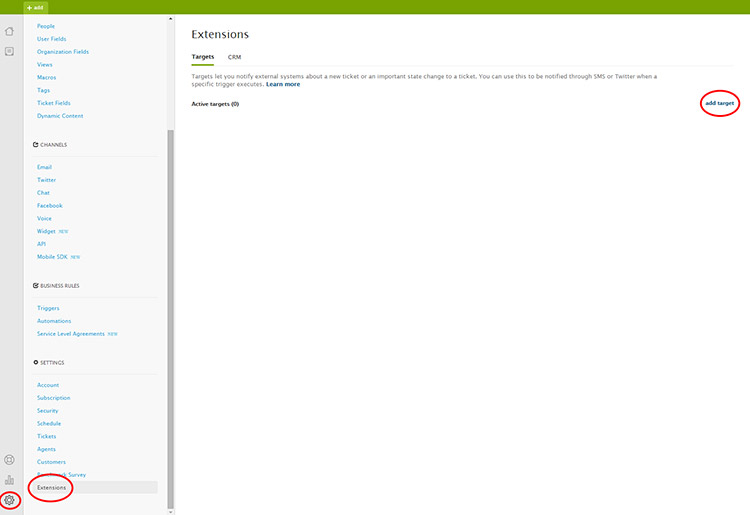
Task: Go to Organization Fields
Action: [63, 51]
